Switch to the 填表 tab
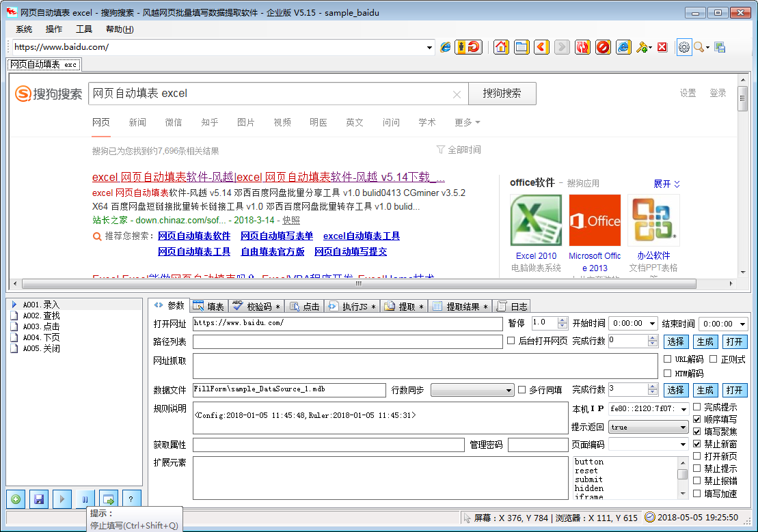758x532 pixels. [x=209, y=307]
